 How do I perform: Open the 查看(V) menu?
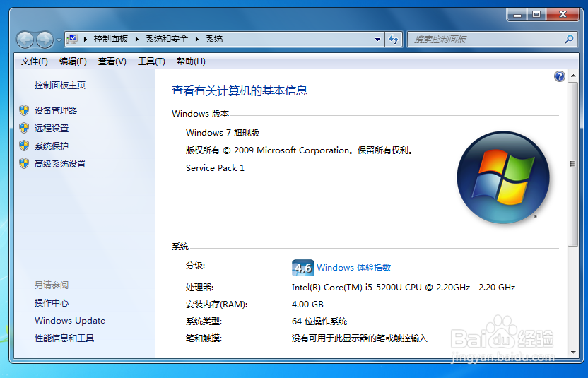[x=112, y=61]
